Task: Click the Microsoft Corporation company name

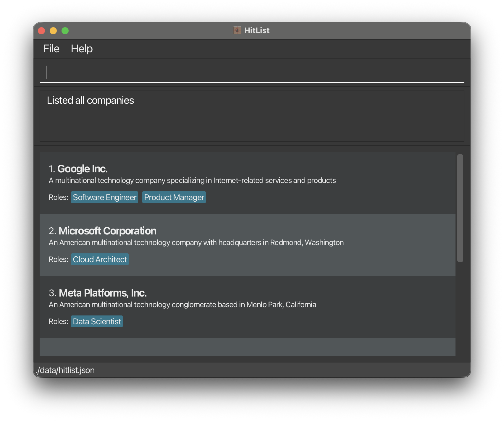Action: pos(107,231)
